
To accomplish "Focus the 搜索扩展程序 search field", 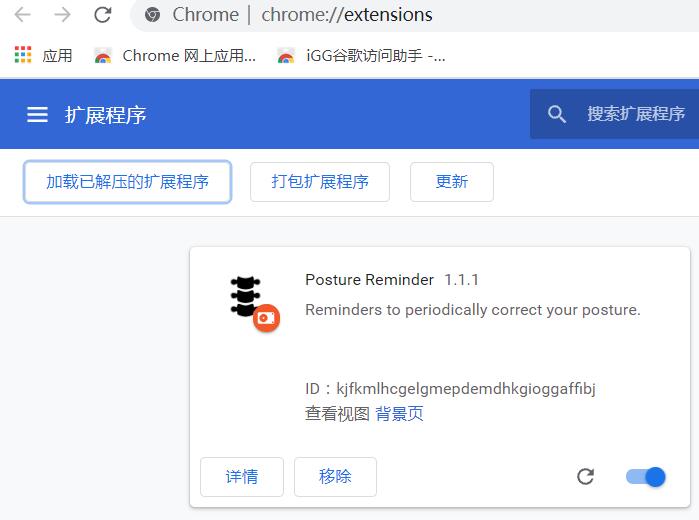I will coord(615,114).
